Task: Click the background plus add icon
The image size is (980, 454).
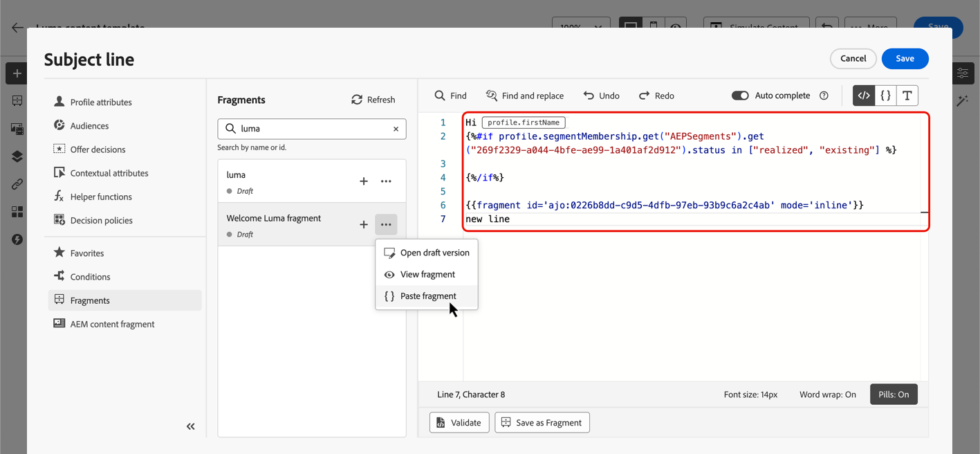Action: click(17, 73)
